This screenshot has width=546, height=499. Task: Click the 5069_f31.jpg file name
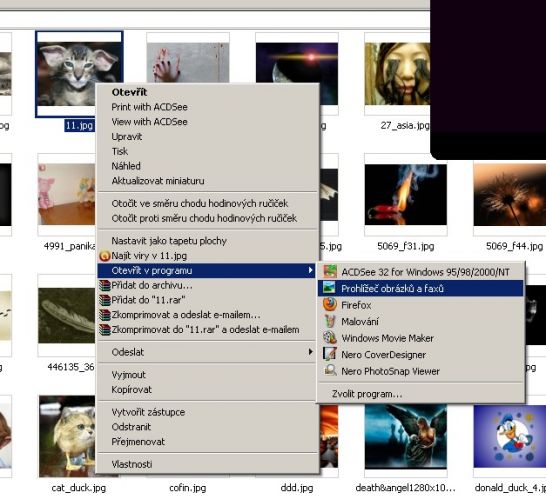point(406,246)
